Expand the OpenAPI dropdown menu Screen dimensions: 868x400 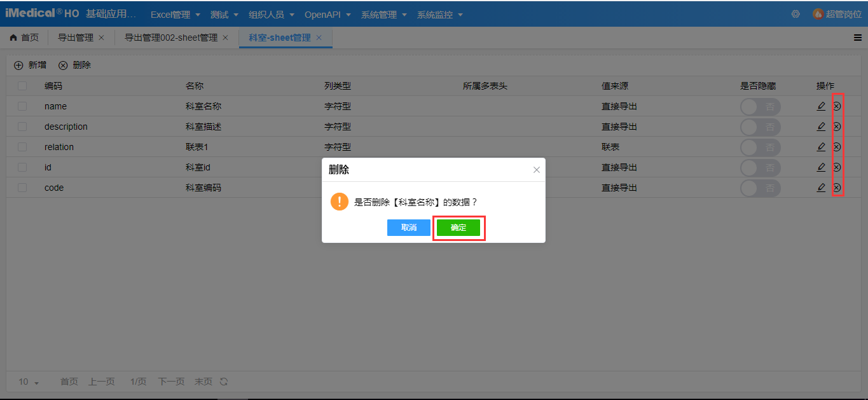pyautogui.click(x=323, y=13)
